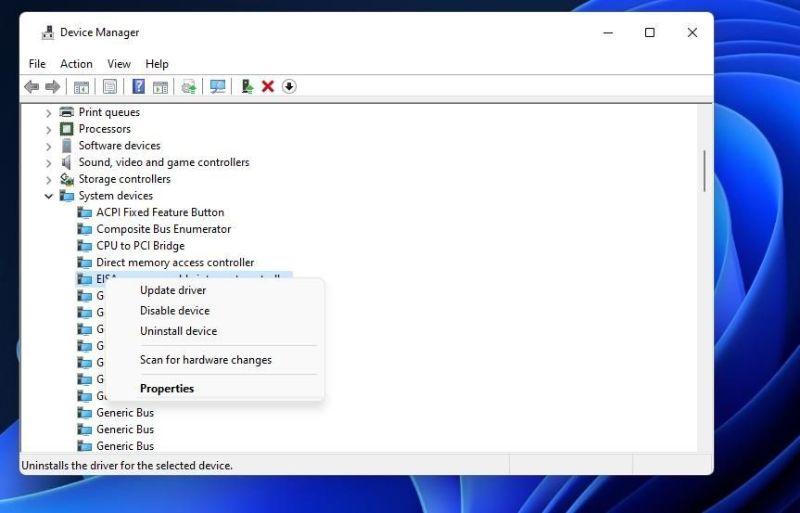Click the show/hide console tree icon
This screenshot has width=800, height=513.
pyautogui.click(x=81, y=87)
